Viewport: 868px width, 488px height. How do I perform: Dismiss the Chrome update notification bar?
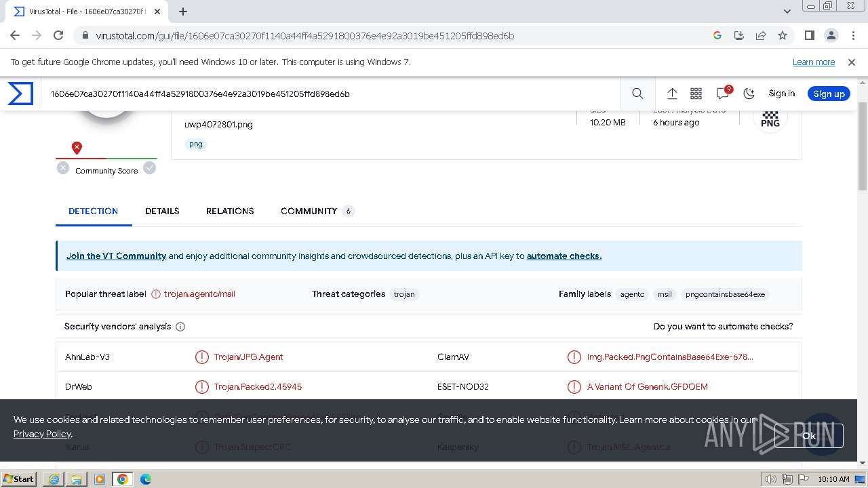point(852,62)
